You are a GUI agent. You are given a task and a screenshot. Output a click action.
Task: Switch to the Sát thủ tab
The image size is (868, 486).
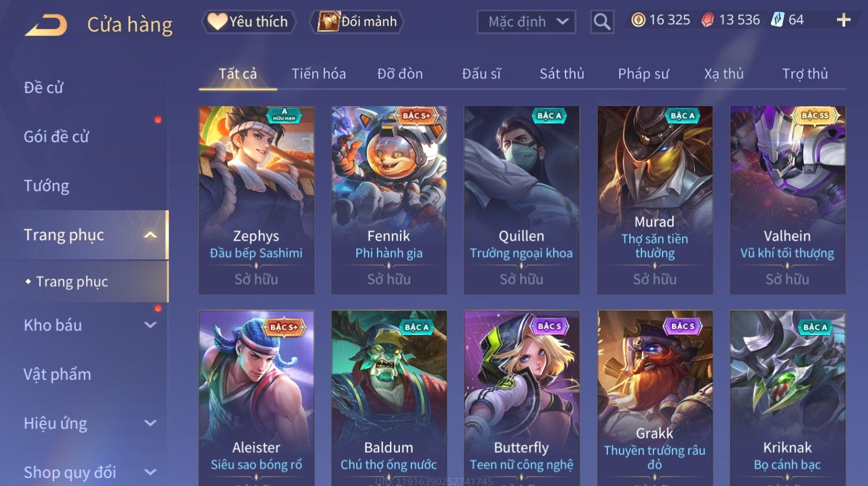(x=562, y=73)
